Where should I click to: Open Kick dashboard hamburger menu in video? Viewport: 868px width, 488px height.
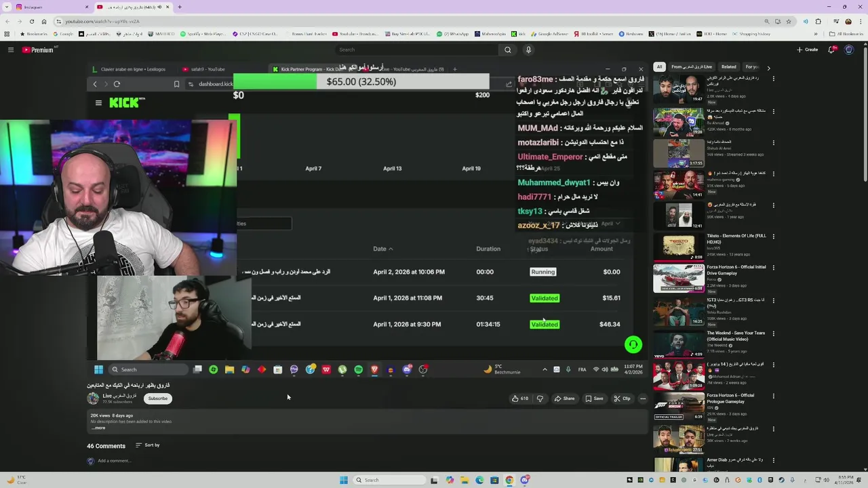(98, 103)
